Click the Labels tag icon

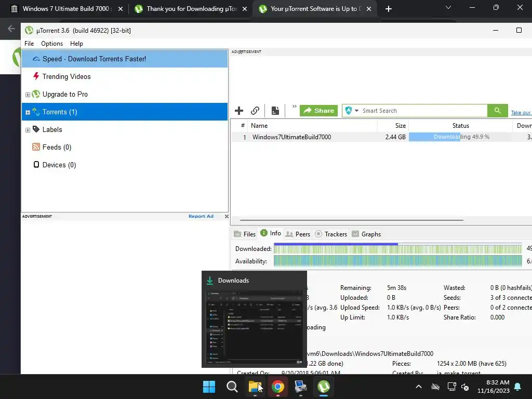point(36,129)
